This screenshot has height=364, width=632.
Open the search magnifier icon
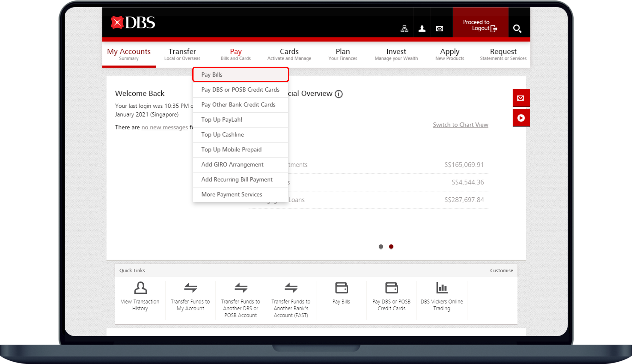[517, 29]
